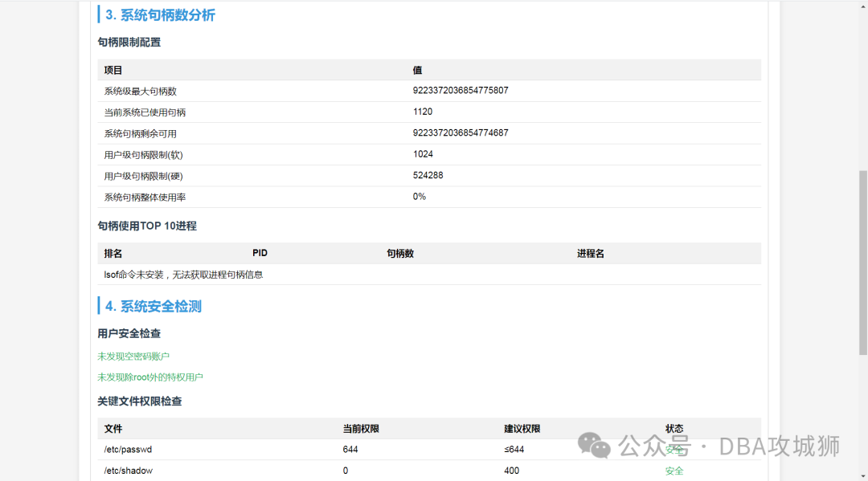This screenshot has height=481, width=868.
Task: Click the '安全' status for /etc/shadow
Action: [674, 471]
